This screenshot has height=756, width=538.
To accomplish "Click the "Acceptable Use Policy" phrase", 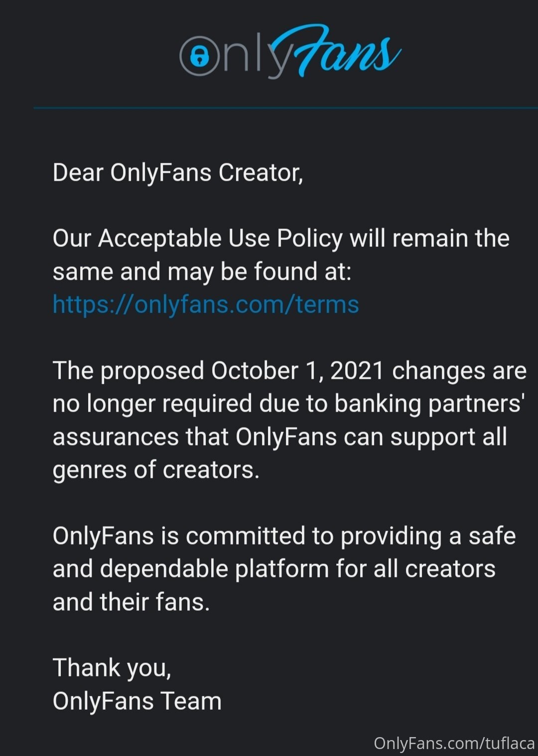I will click(x=220, y=238).
